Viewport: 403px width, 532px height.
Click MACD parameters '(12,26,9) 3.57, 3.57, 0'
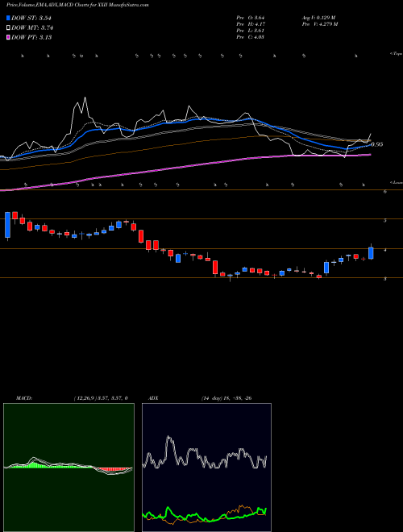101,398
